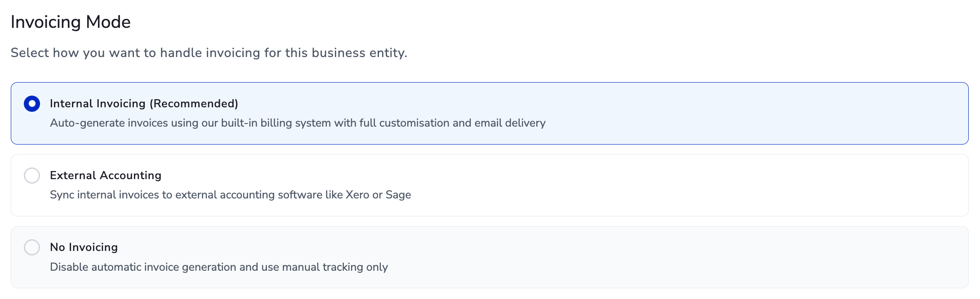
Task: Pick the No Invoicing radio button
Action: (32, 247)
